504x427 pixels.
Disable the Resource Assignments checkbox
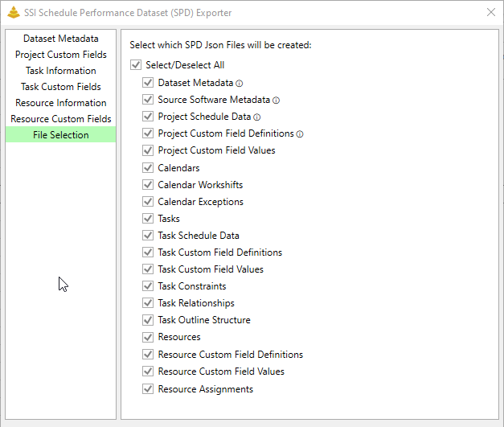tap(148, 388)
